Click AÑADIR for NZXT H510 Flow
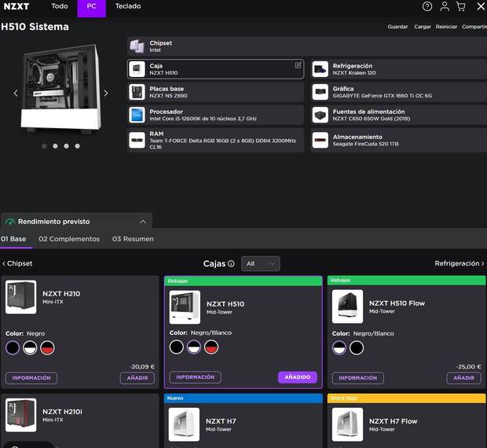Viewport: 487px width, 448px height. (x=463, y=378)
